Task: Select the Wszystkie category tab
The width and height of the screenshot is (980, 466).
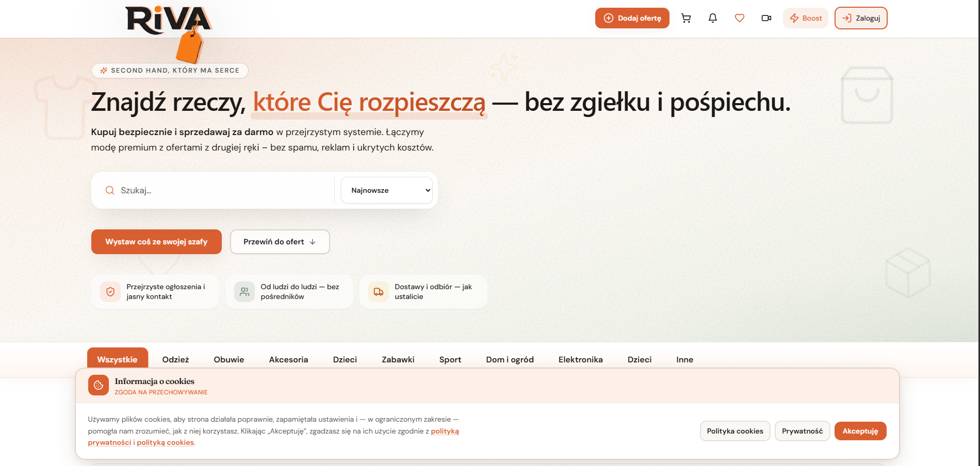Action: (118, 359)
